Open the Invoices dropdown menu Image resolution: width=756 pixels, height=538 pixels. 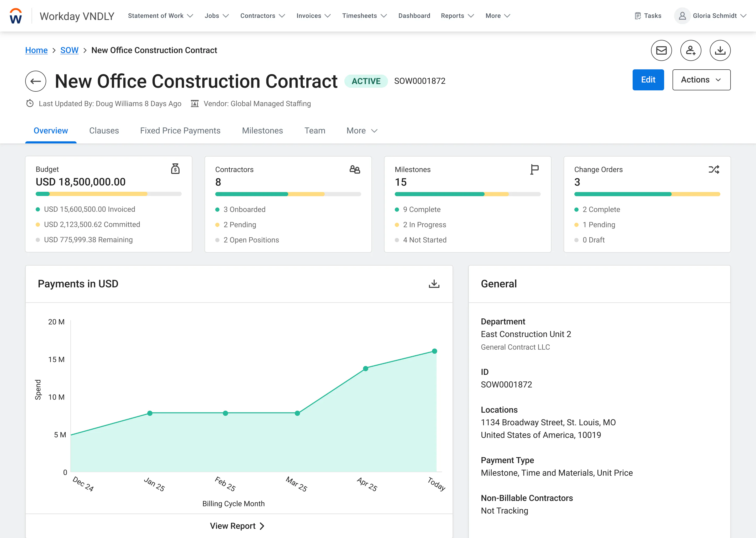(x=313, y=15)
